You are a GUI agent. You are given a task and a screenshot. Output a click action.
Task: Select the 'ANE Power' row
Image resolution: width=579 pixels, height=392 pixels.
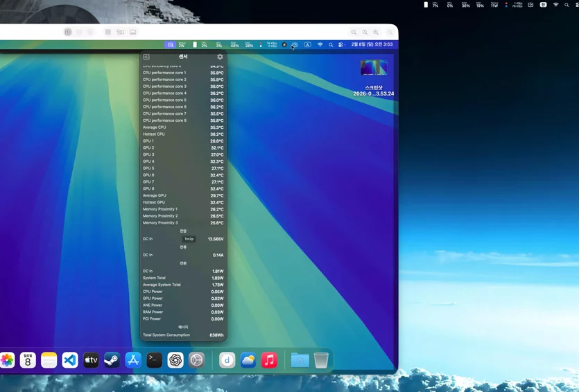(x=183, y=305)
